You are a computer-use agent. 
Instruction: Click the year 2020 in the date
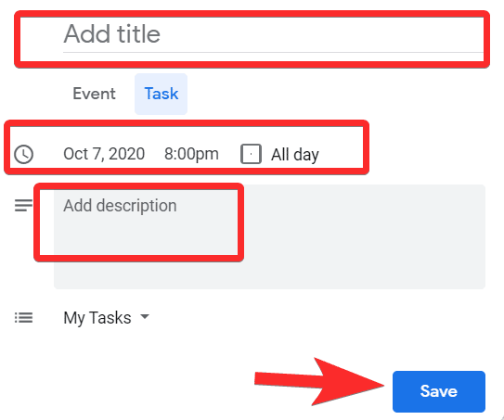point(126,154)
